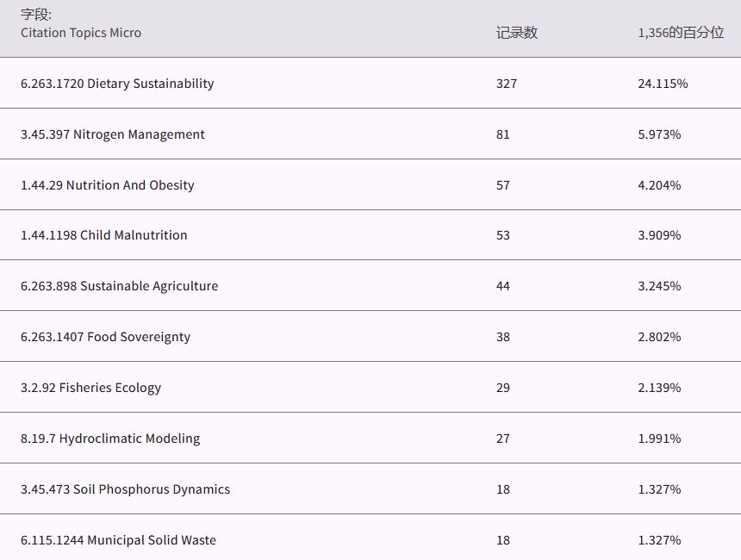Image resolution: width=741 pixels, height=560 pixels.
Task: Click record count 44 for Sustainable Agriculture
Action: (x=503, y=286)
